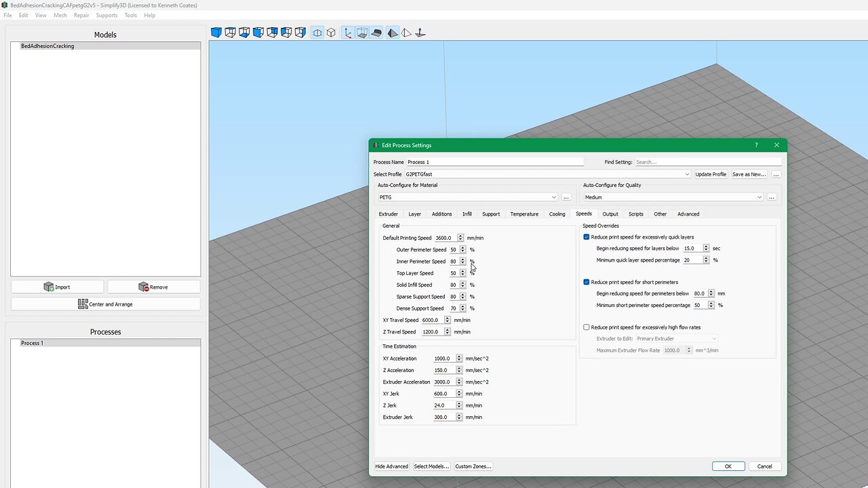Image resolution: width=868 pixels, height=488 pixels.
Task: Enable wireframe rendering pyramid icon
Action: point(406,33)
